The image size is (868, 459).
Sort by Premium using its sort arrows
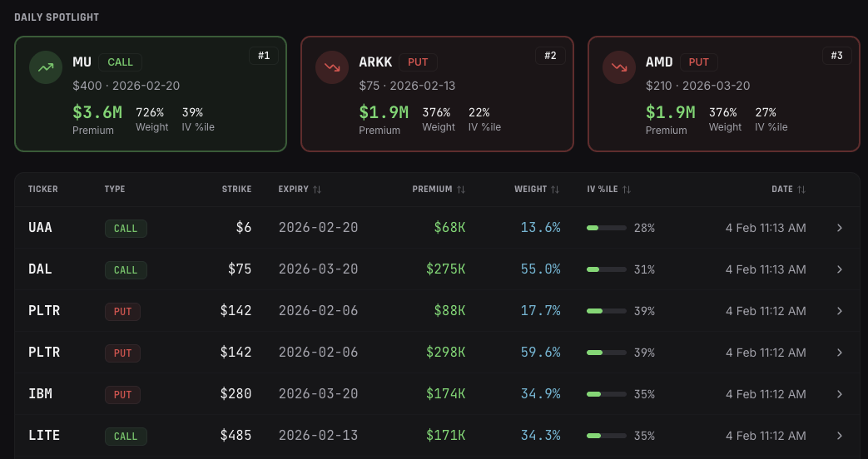point(460,189)
